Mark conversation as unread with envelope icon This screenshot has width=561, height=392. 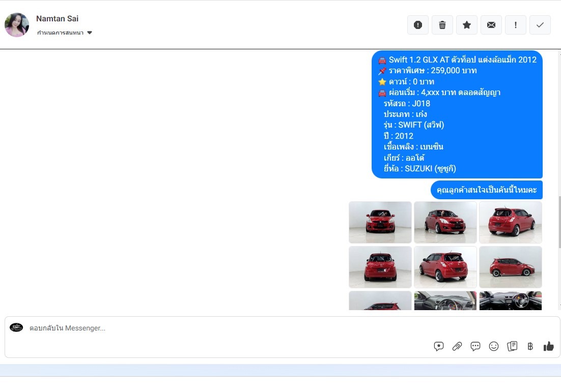pos(491,25)
